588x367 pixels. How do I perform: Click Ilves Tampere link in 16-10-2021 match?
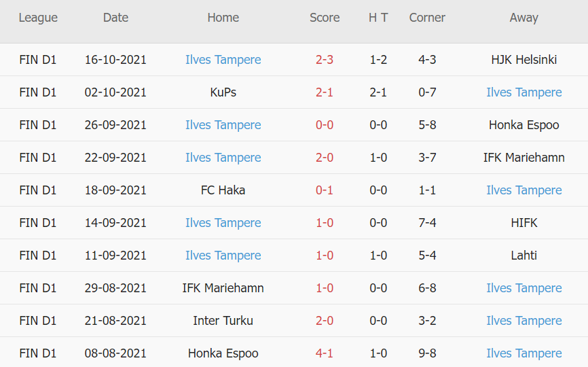(223, 60)
